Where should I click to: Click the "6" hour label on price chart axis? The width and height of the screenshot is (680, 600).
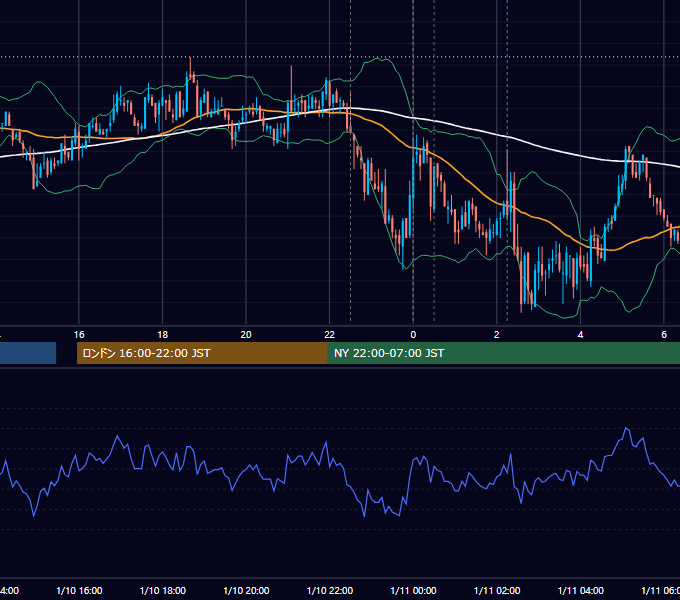tap(664, 335)
